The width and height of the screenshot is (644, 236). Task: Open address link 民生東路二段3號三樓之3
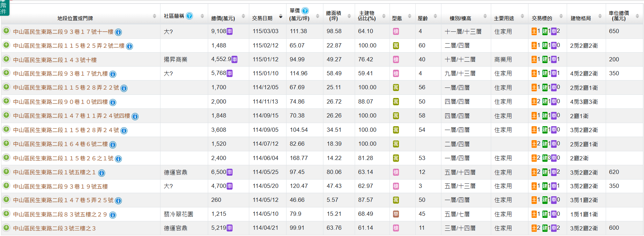(x=54, y=228)
